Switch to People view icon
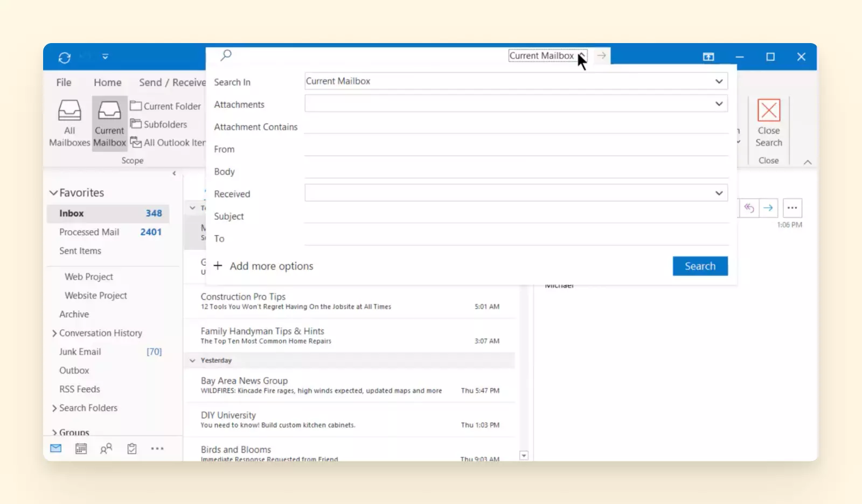This screenshot has height=504, width=862. [106, 449]
